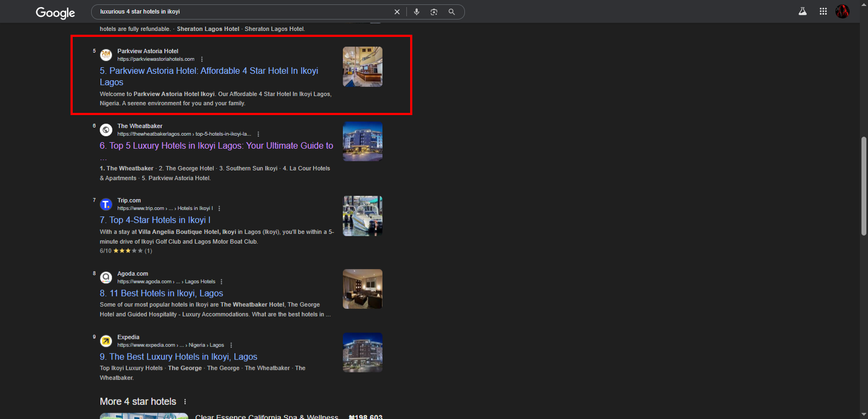Open more options for Agoda.com result
The height and width of the screenshot is (419, 868).
click(x=221, y=282)
